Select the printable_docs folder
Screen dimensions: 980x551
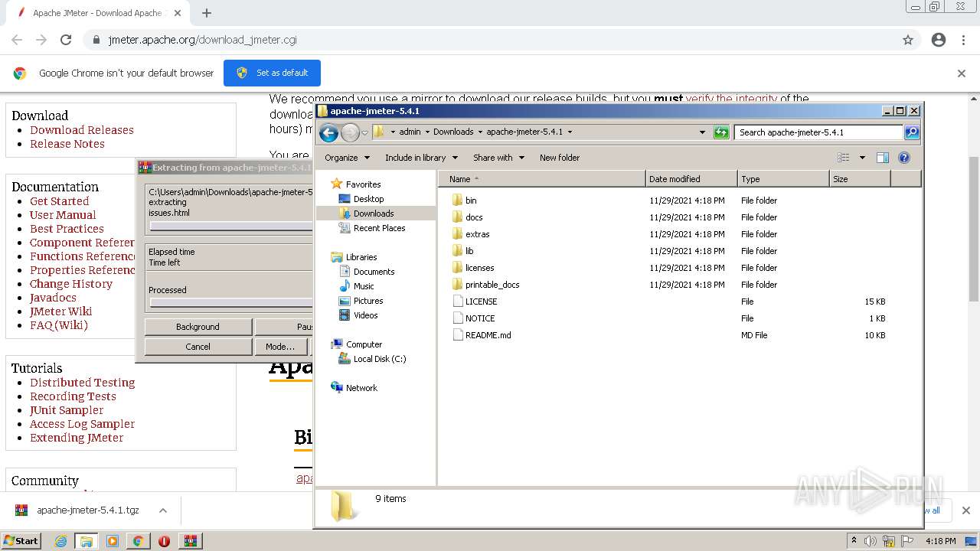tap(485, 285)
